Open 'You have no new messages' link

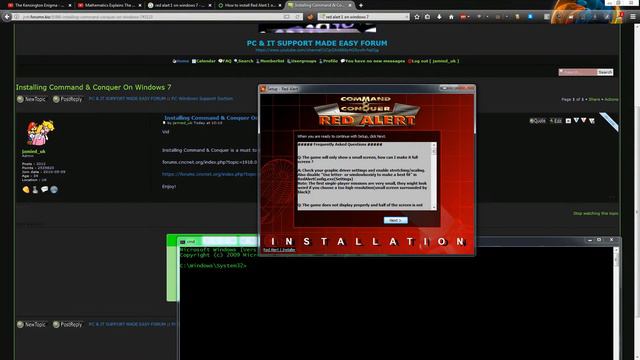[x=373, y=61]
